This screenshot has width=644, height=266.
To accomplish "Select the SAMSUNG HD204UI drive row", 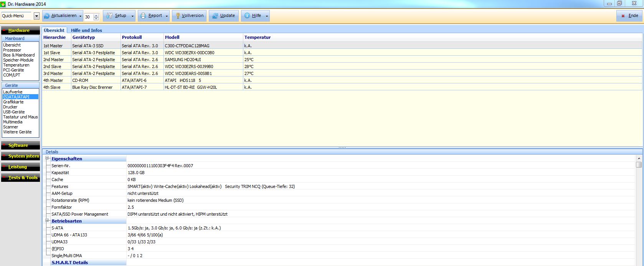I will coord(342,60).
